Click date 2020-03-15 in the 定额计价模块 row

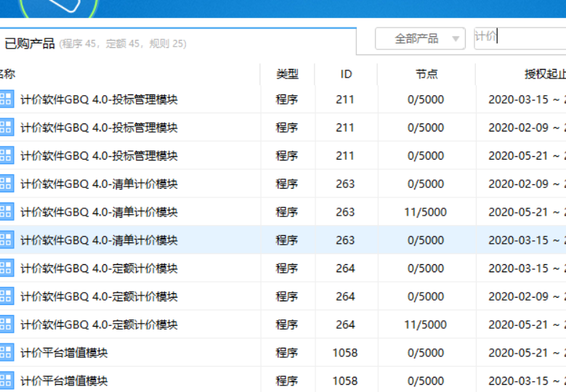(x=518, y=269)
